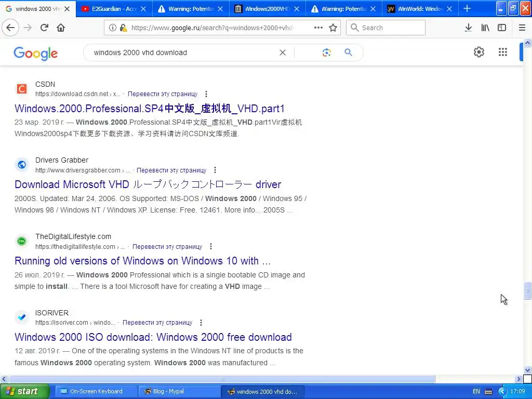This screenshot has height=399, width=532.
Task: Open more options for ISORIVER result
Action: pyautogui.click(x=201, y=322)
